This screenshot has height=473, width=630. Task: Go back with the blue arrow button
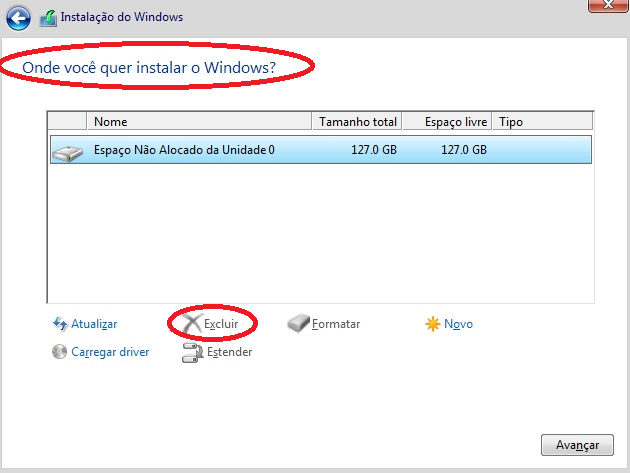click(18, 18)
